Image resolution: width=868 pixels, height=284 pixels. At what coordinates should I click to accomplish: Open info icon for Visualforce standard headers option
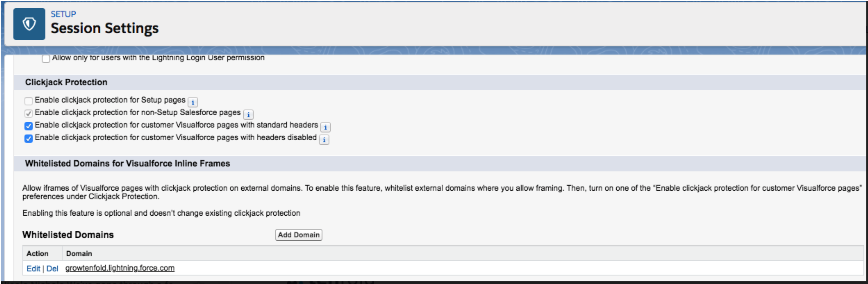[326, 127]
